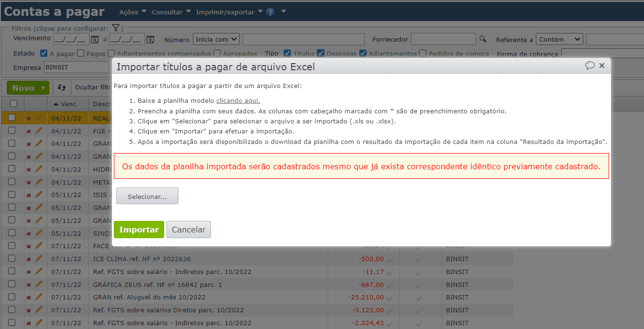Viewport: 644px width, 329px height.
Task: Click the green Novo button
Action: [x=23, y=88]
